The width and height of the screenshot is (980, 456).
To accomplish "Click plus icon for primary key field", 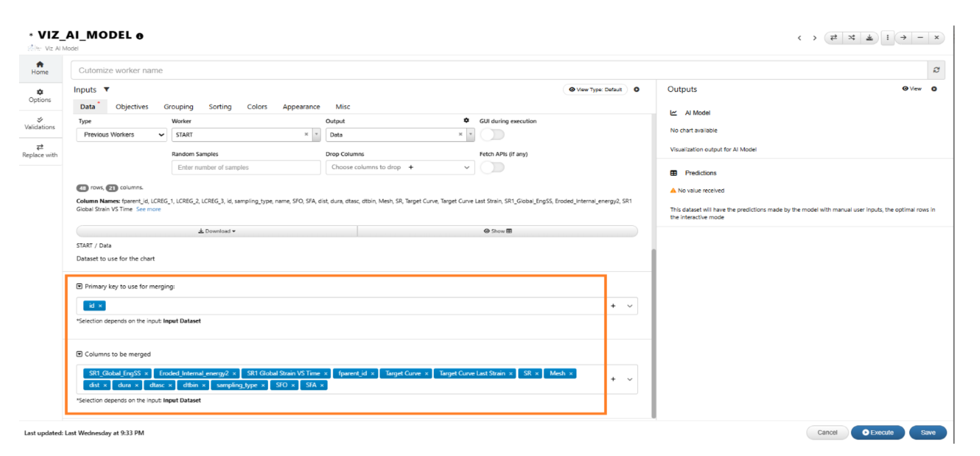I will click(x=613, y=306).
